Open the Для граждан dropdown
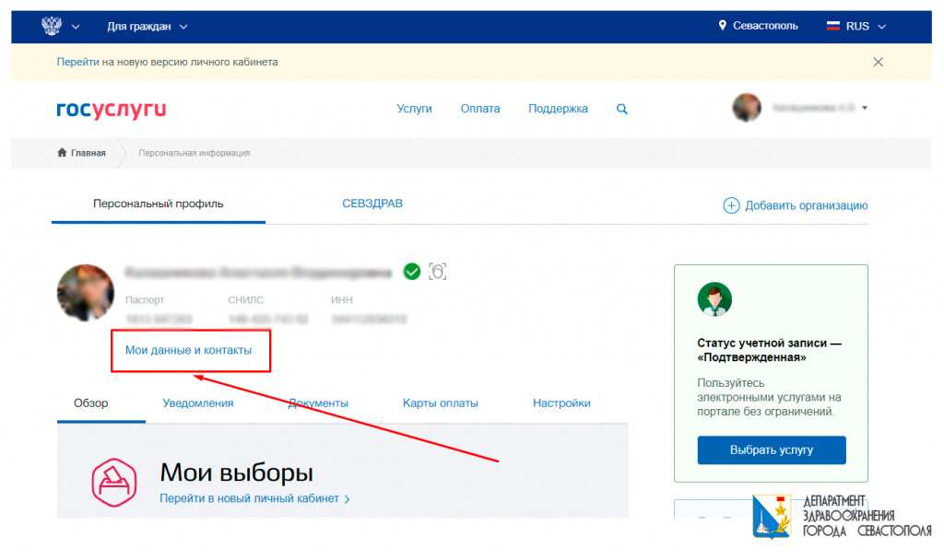 (x=147, y=27)
